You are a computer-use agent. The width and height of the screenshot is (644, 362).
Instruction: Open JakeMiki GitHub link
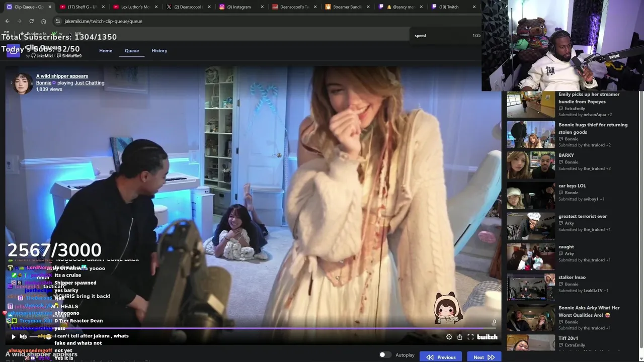pyautogui.click(x=42, y=56)
